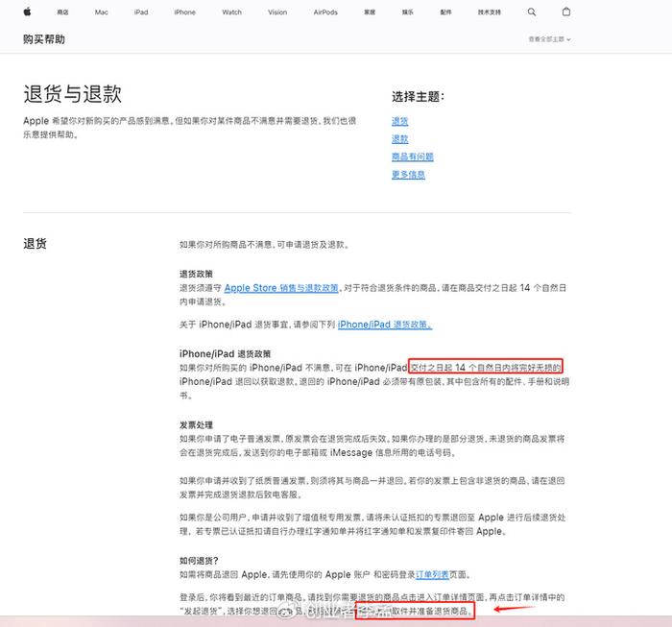Open the 家居 menu item
This screenshot has width=672, height=627.
(370, 12)
